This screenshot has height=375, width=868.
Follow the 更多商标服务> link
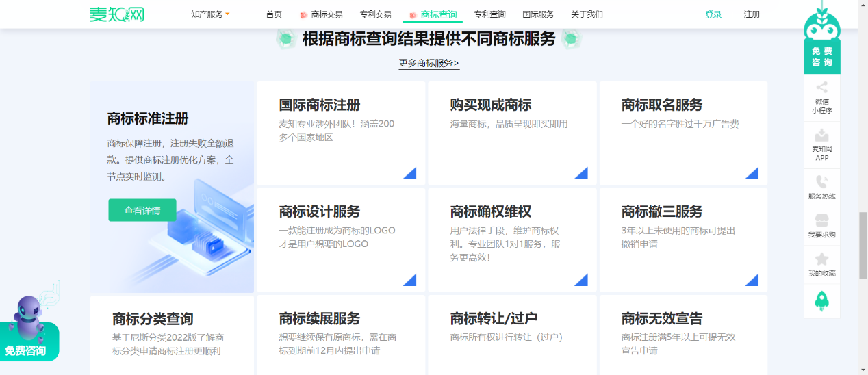pyautogui.click(x=429, y=63)
